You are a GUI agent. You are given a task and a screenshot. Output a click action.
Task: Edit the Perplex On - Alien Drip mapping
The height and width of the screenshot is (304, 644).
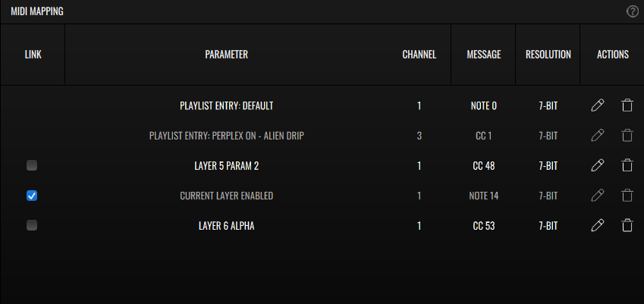598,136
